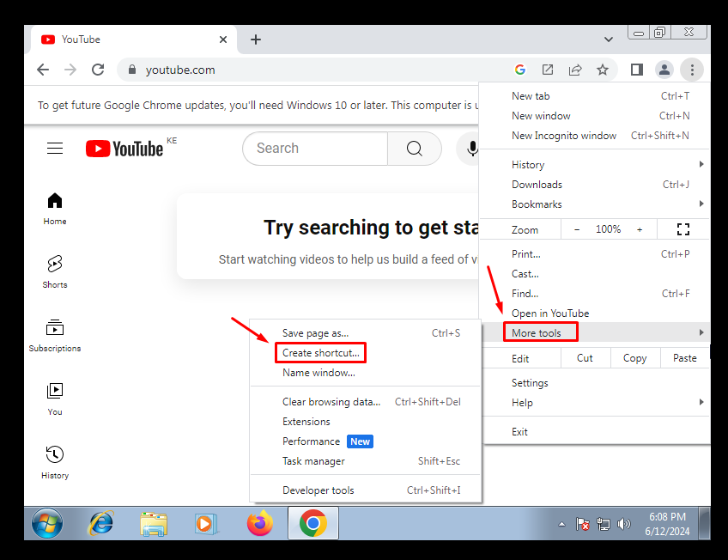Click the Chrome three-dot menu button
728x560 pixels.
tap(692, 70)
